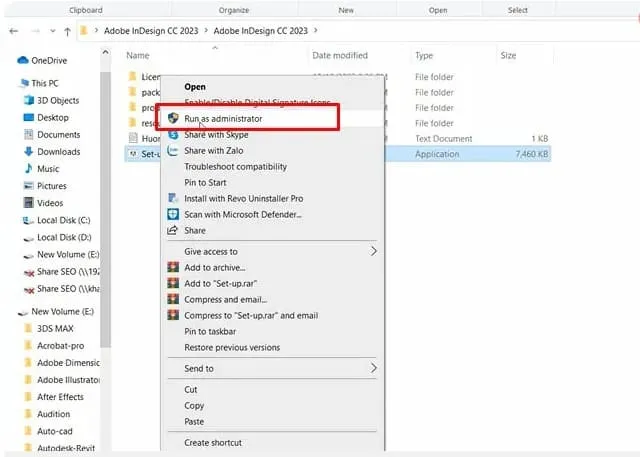This screenshot has width=640, height=457.
Task: Open OneDrive in navigation pane
Action: pyautogui.click(x=49, y=60)
